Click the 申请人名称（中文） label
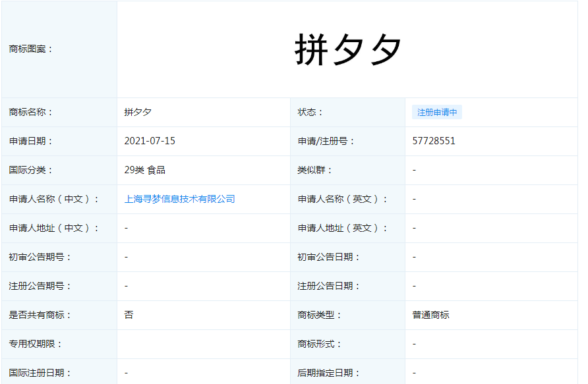 coord(54,199)
